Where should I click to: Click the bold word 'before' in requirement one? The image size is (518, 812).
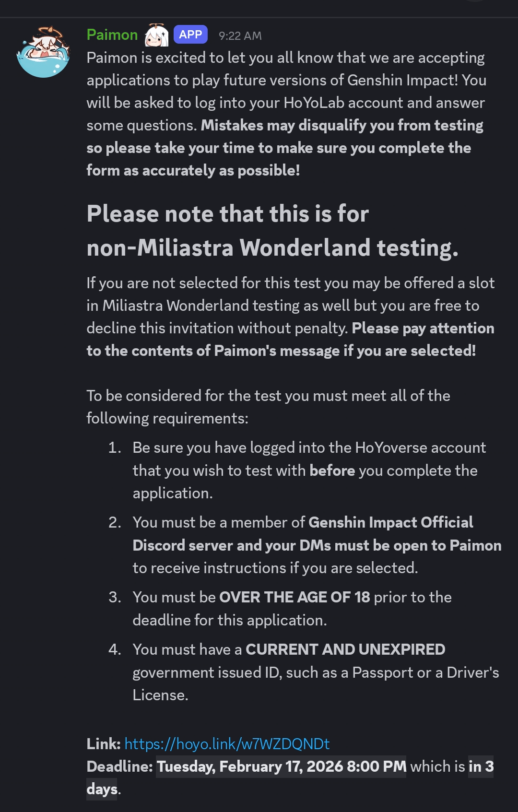(x=332, y=471)
